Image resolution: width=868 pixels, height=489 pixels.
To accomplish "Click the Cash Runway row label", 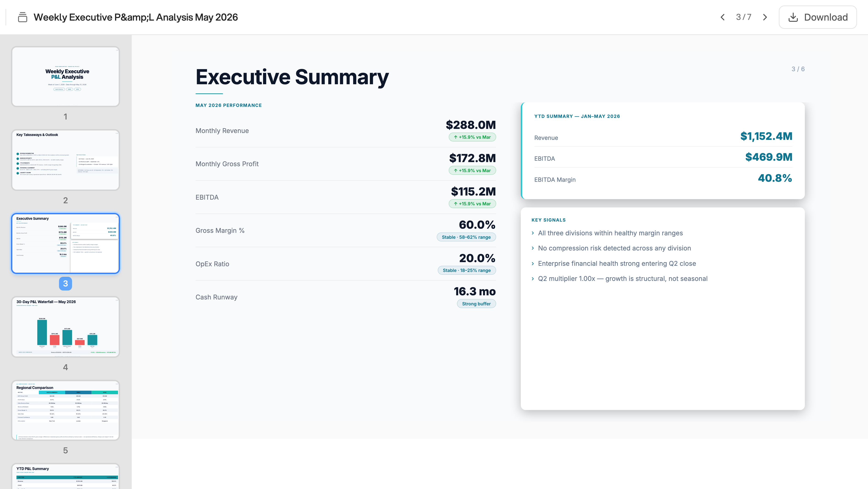I will tap(216, 297).
